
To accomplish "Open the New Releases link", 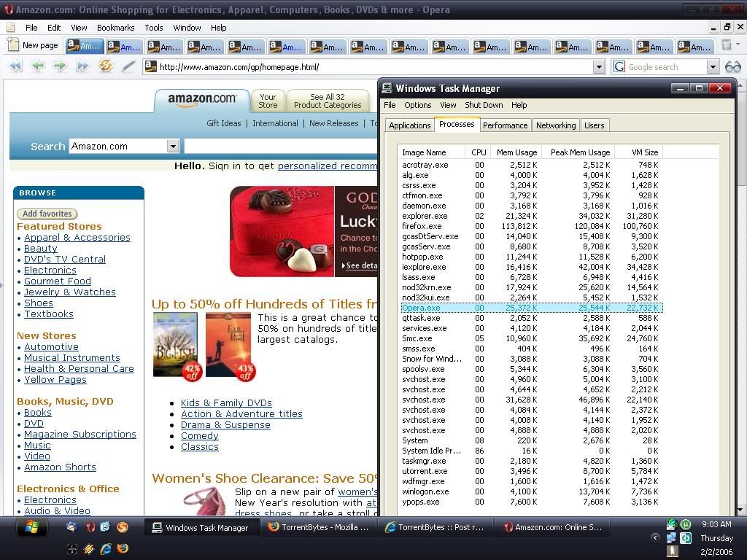I will click(333, 123).
